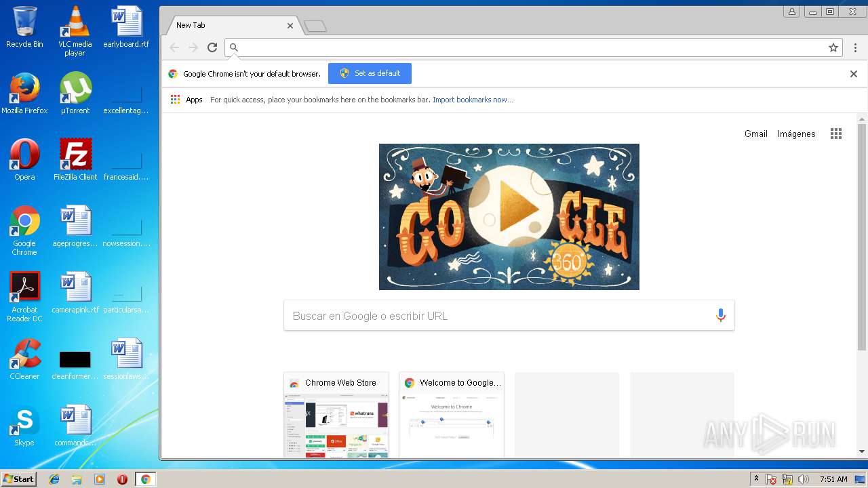Image resolution: width=868 pixels, height=488 pixels.
Task: Click Import bookmarks now link
Action: point(473,100)
